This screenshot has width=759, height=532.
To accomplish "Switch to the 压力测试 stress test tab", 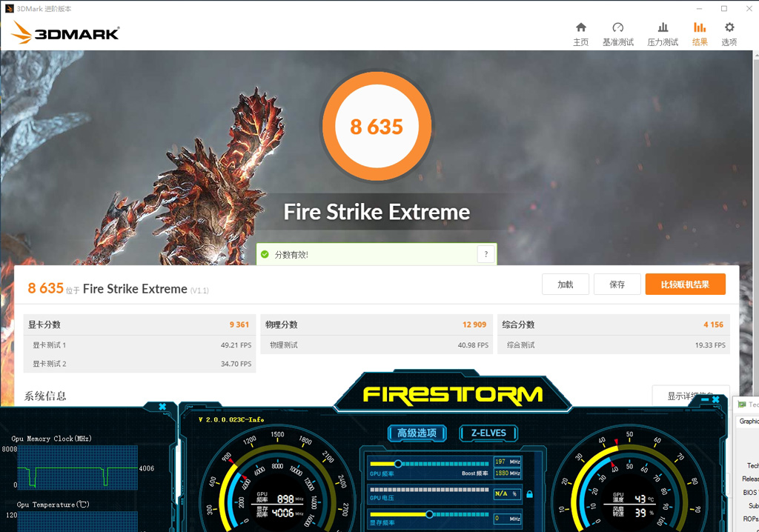I will point(663,34).
